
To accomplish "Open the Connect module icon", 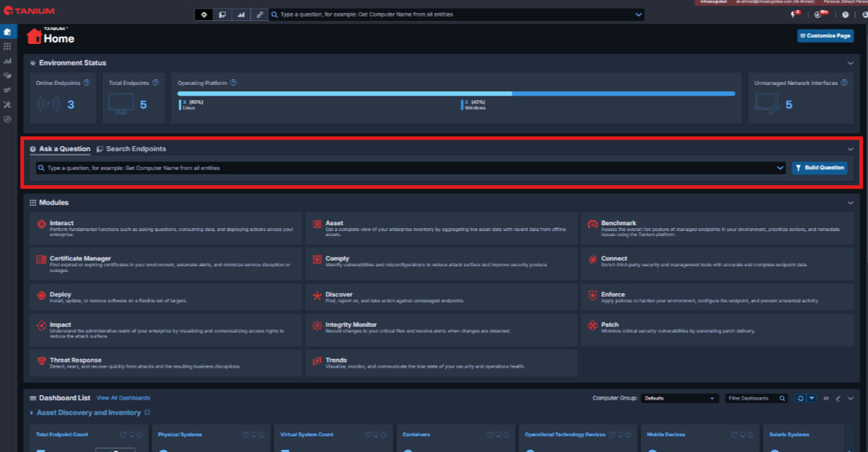I will (x=593, y=259).
